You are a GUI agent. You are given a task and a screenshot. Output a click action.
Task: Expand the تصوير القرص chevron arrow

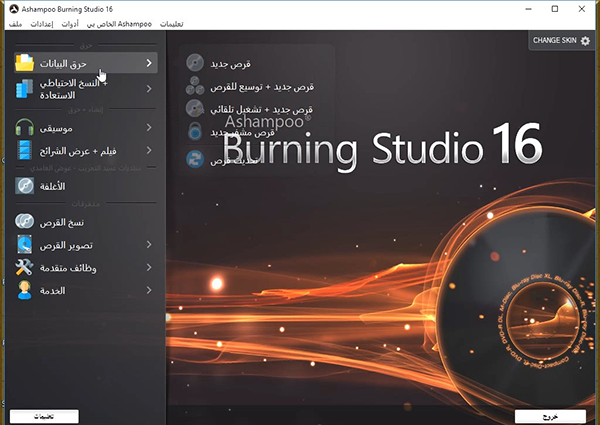[x=149, y=244]
